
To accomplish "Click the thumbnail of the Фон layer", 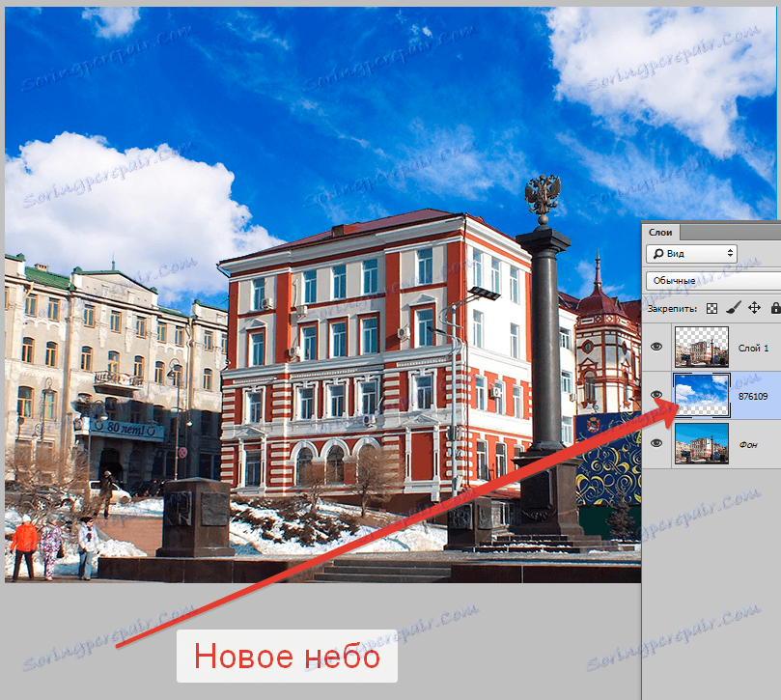I will [703, 444].
